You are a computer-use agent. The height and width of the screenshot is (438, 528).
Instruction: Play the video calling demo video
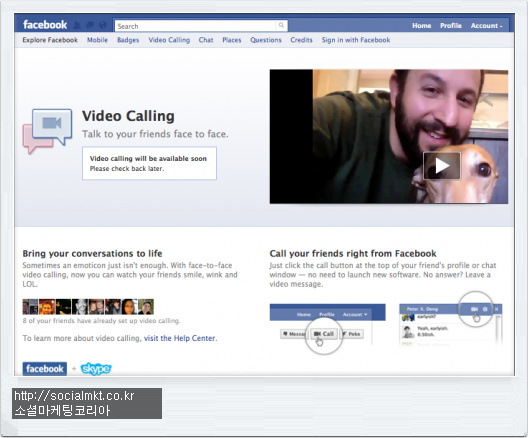[x=441, y=166]
